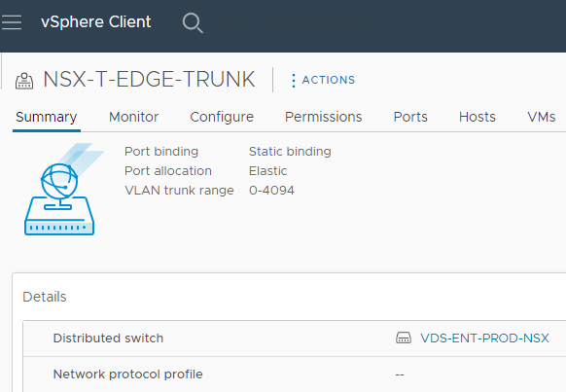Open the VDS-ENT-PROD-NSX switch link

coord(484,338)
